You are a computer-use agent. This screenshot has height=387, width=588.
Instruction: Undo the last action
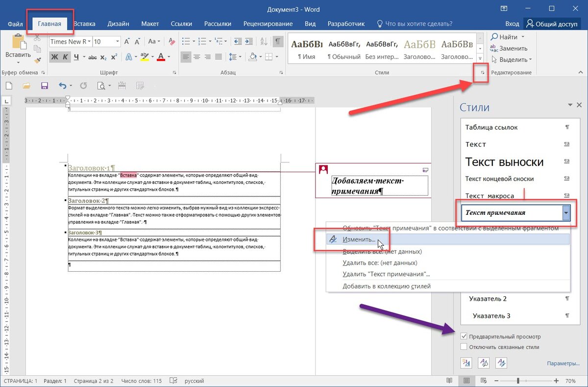[x=62, y=86]
